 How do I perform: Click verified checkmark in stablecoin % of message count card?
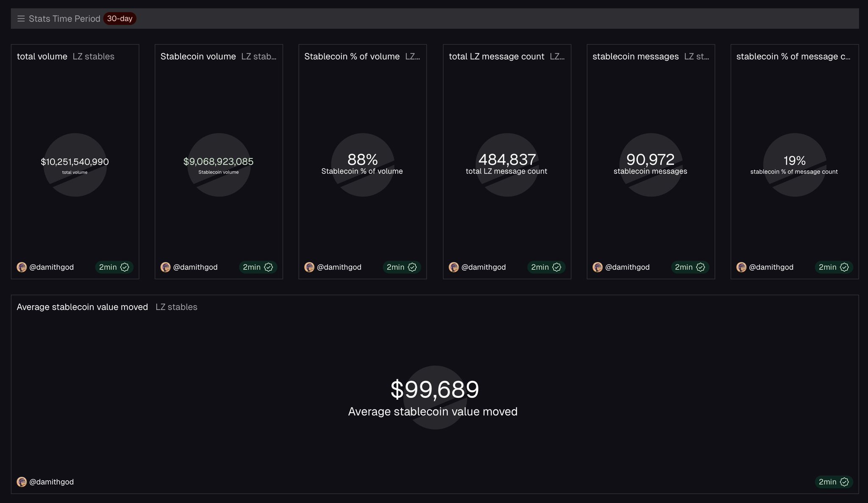(x=844, y=267)
